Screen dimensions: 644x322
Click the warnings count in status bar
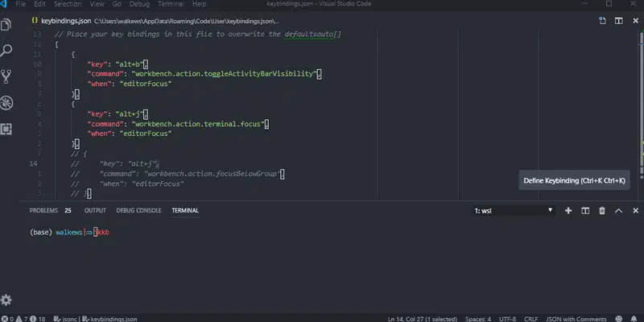coord(21,319)
